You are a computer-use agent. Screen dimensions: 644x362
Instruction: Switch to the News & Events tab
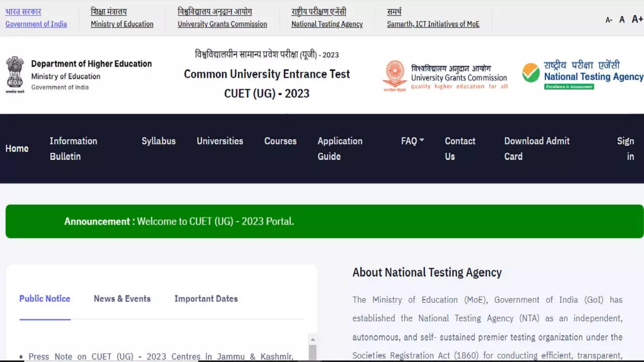click(122, 299)
